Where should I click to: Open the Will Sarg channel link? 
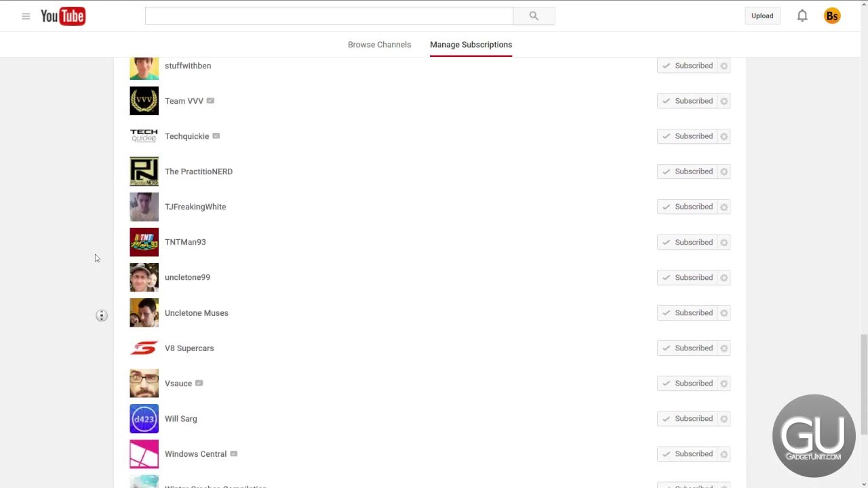click(x=181, y=419)
